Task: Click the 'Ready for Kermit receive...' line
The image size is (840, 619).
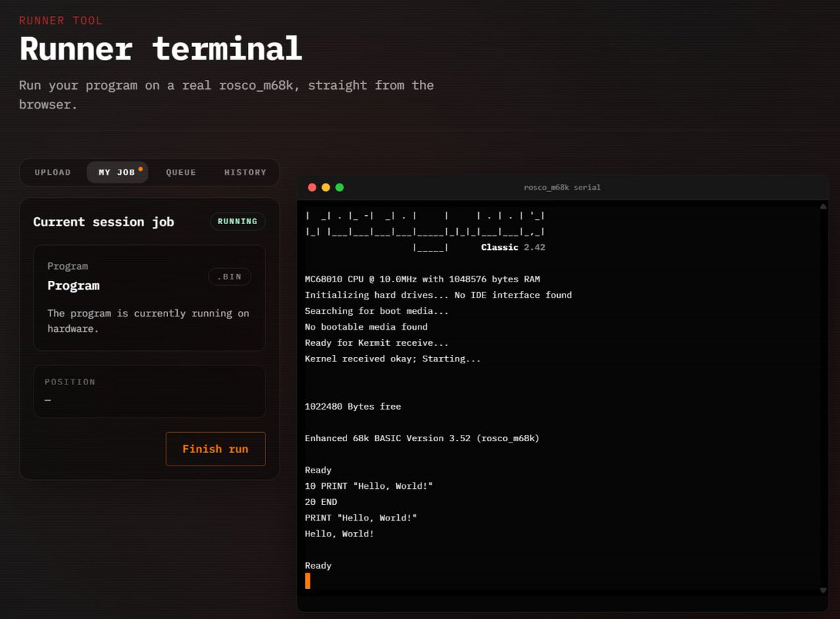Action: 377,343
